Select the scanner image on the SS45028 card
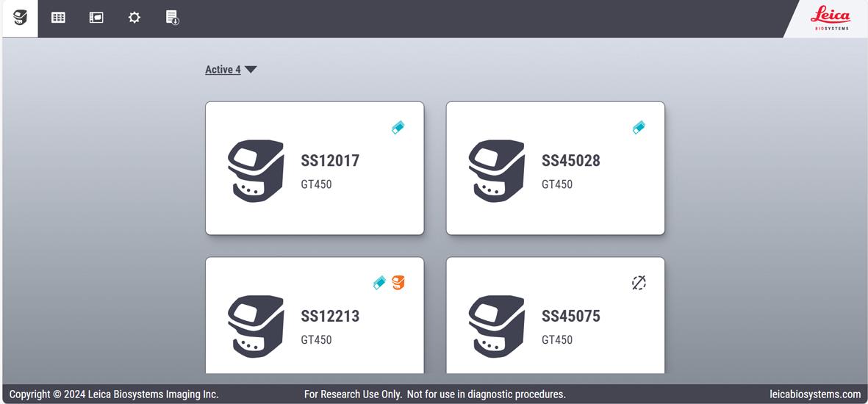The height and width of the screenshot is (404, 868). pyautogui.click(x=497, y=171)
